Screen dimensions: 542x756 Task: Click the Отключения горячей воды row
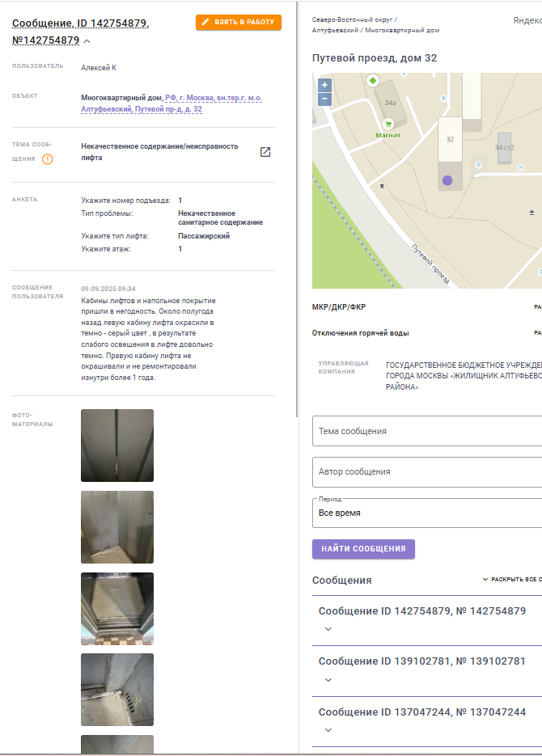coord(427,333)
